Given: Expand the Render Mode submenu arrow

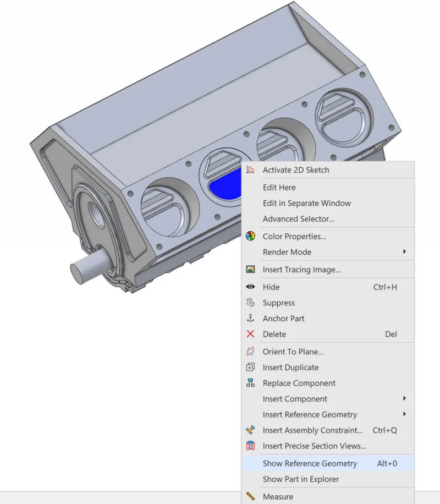Looking at the screenshot, I should [404, 251].
